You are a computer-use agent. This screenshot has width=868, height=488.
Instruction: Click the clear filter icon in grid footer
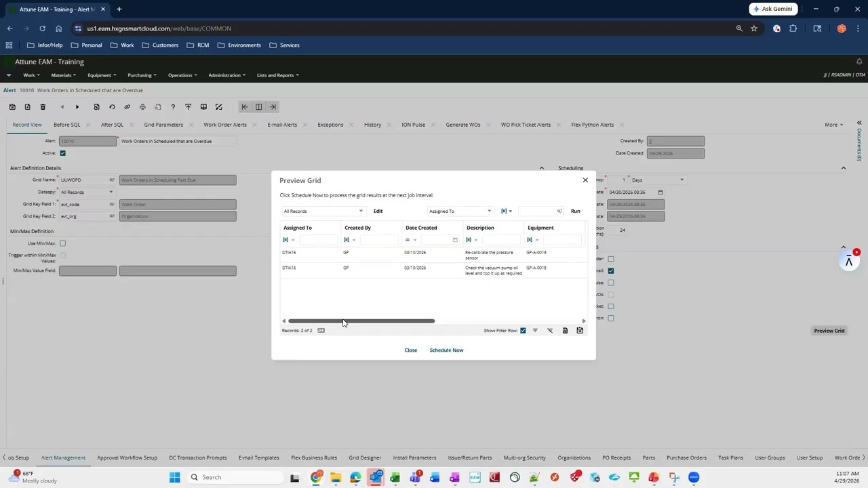pos(550,331)
